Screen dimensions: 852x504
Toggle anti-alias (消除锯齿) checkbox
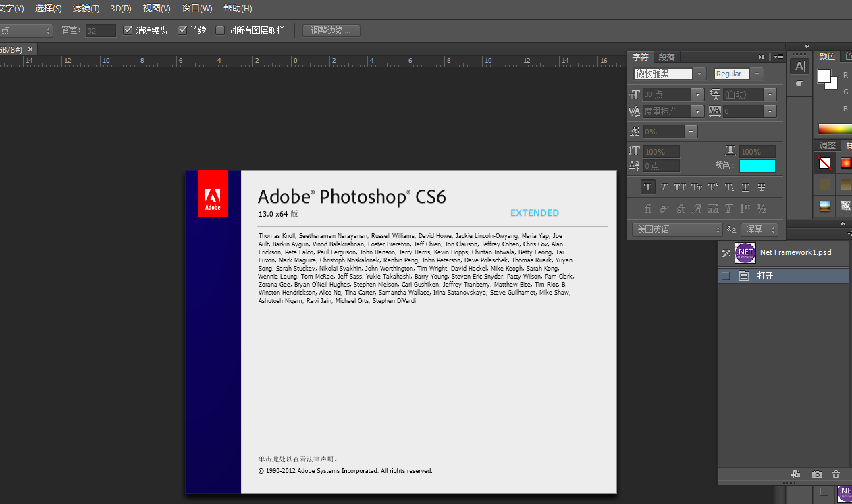click(128, 30)
